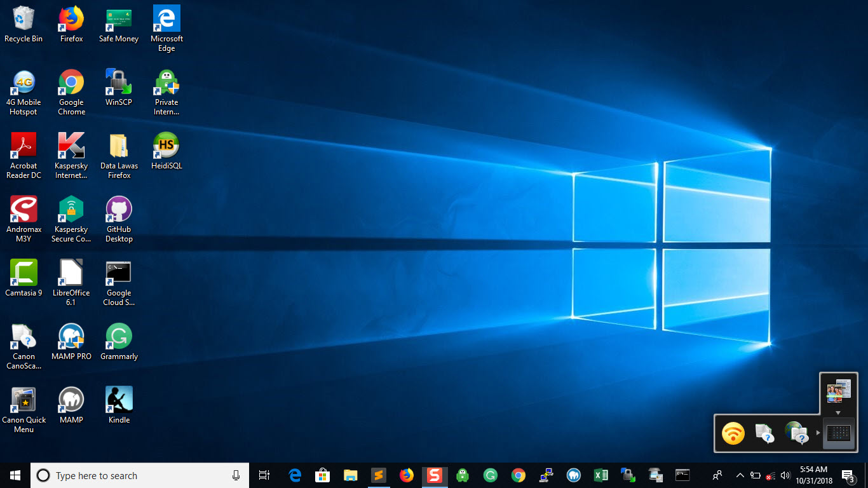Launch Excel from the taskbar
Screen dimensions: 868x488
pos(600,475)
